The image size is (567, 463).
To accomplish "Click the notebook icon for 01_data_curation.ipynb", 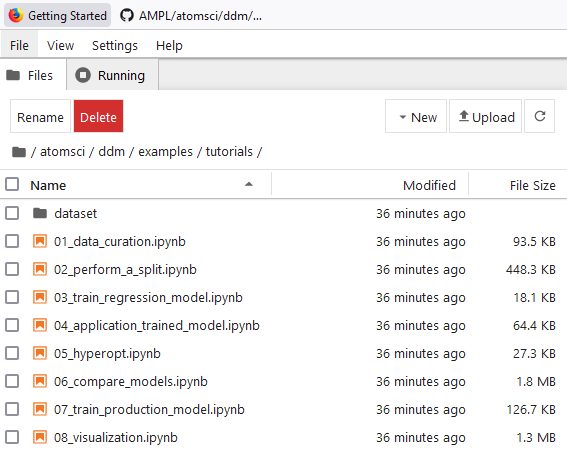I will [x=40, y=241].
